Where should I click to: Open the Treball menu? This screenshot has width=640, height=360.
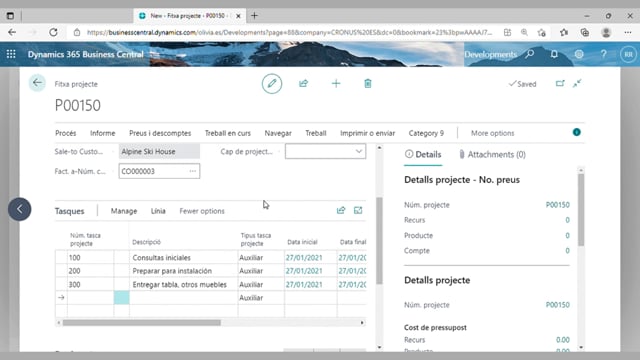tap(316, 133)
